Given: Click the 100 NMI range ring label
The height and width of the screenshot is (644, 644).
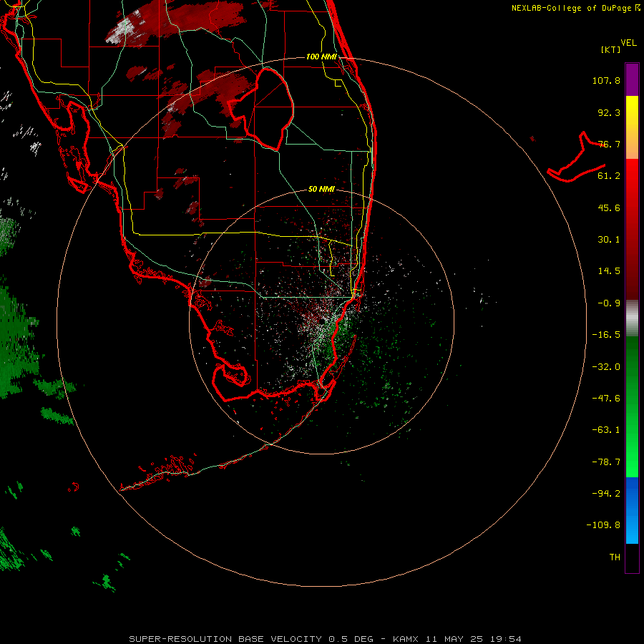Looking at the screenshot, I should click(321, 57).
